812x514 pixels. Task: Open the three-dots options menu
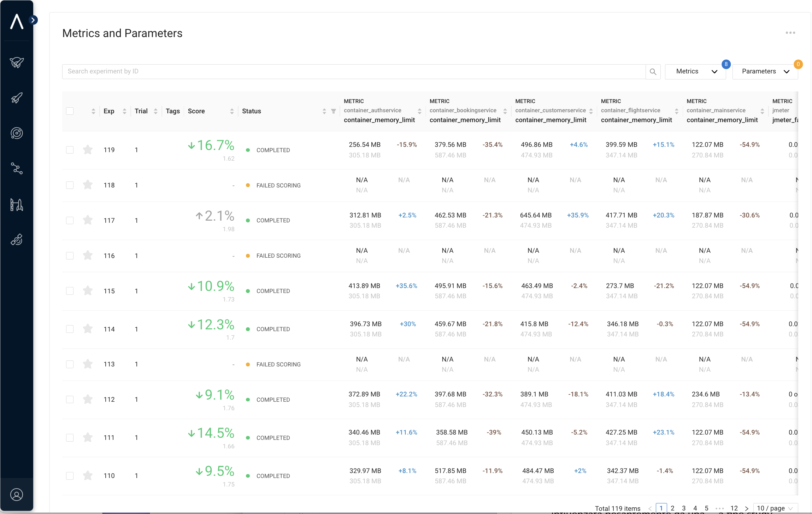tap(790, 33)
